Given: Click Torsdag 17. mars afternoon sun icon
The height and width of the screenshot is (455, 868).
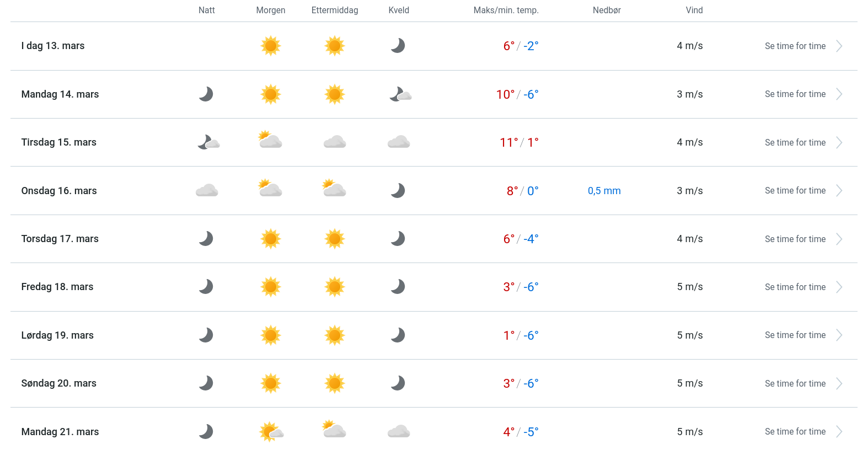Looking at the screenshot, I should click(335, 239).
